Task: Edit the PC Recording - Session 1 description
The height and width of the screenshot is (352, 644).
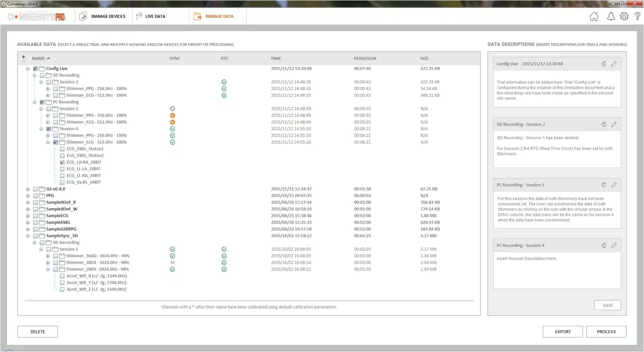Action: pos(614,185)
